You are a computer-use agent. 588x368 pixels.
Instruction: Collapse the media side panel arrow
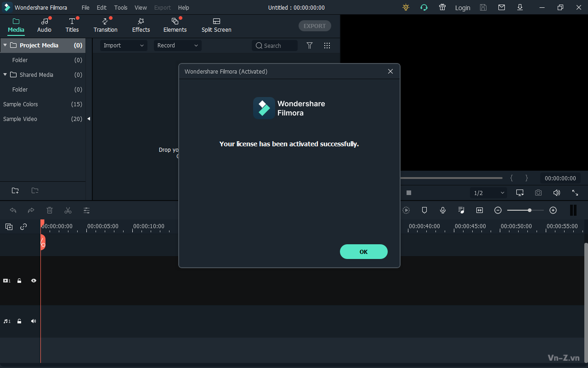click(x=89, y=119)
